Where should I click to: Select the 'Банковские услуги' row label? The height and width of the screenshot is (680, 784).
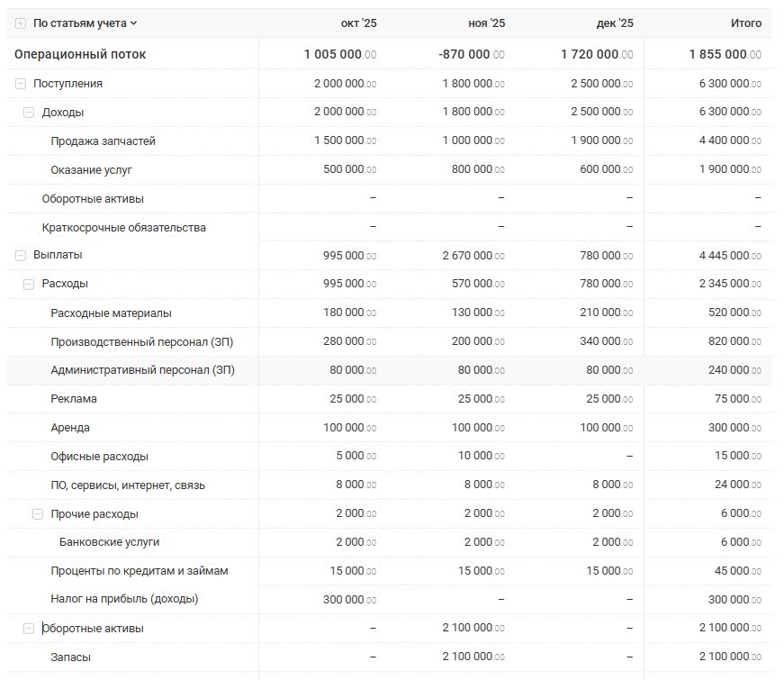[x=109, y=542]
